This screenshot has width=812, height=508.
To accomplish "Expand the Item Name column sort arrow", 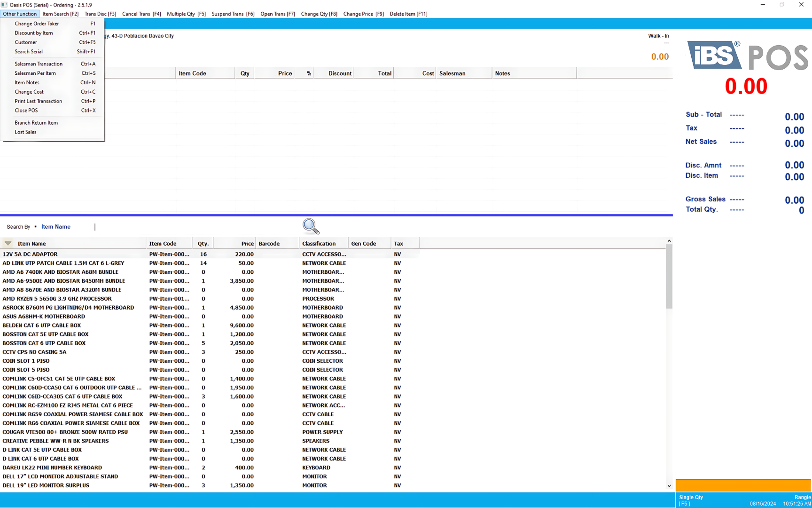I will 8,244.
